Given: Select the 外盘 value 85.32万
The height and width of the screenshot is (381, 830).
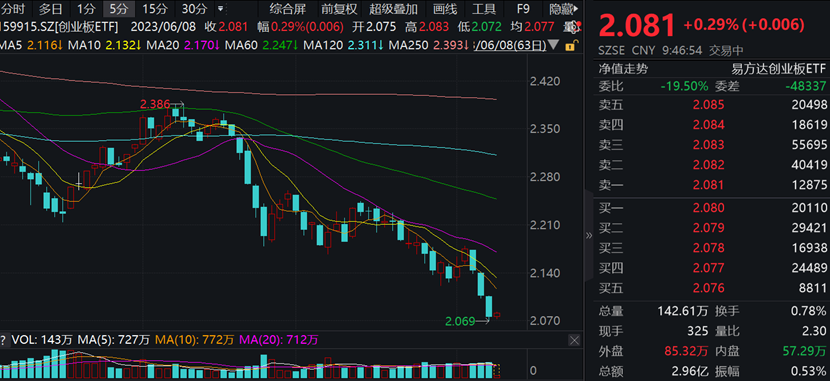Looking at the screenshot, I should coord(685,351).
